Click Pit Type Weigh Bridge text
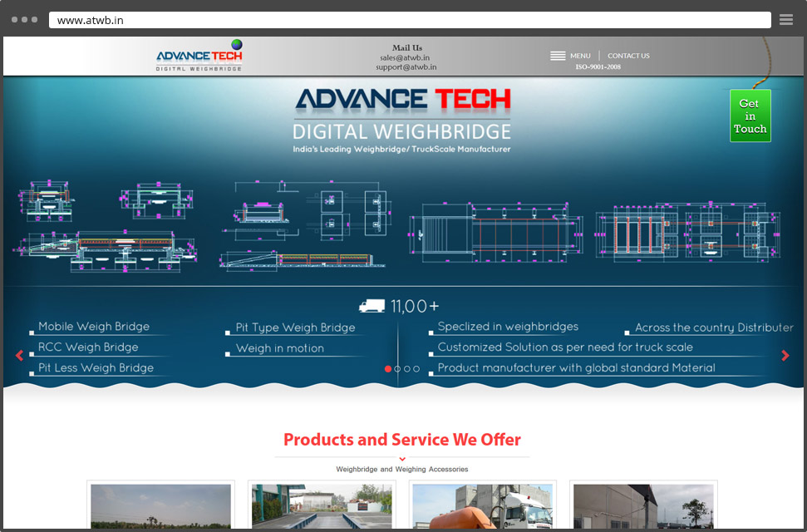 tap(295, 328)
